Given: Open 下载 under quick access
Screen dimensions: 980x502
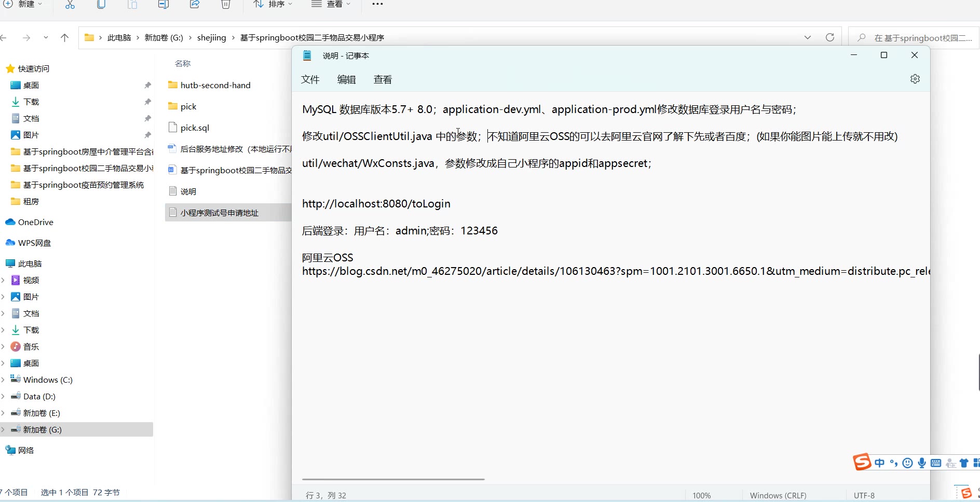Looking at the screenshot, I should 31,102.
